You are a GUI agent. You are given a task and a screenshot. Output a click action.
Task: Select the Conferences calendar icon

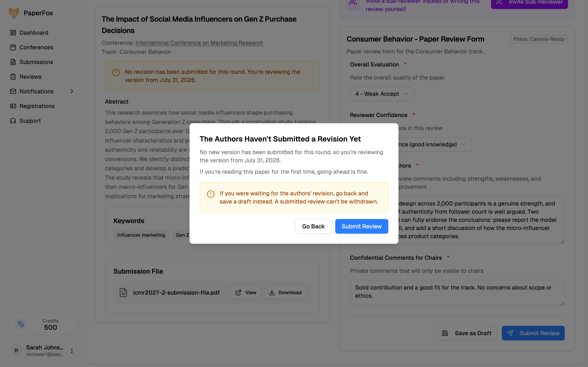point(13,47)
